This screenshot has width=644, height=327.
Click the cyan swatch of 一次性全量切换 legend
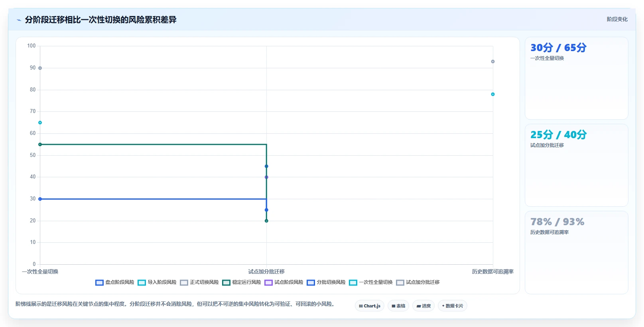[x=353, y=283]
